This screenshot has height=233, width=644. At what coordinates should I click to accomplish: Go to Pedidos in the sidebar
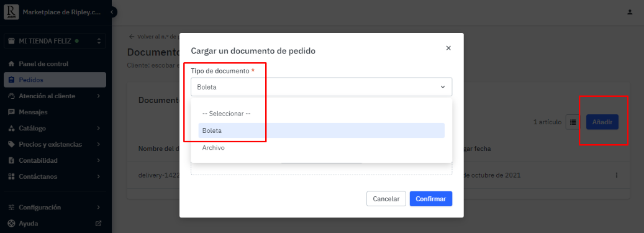tap(55, 80)
